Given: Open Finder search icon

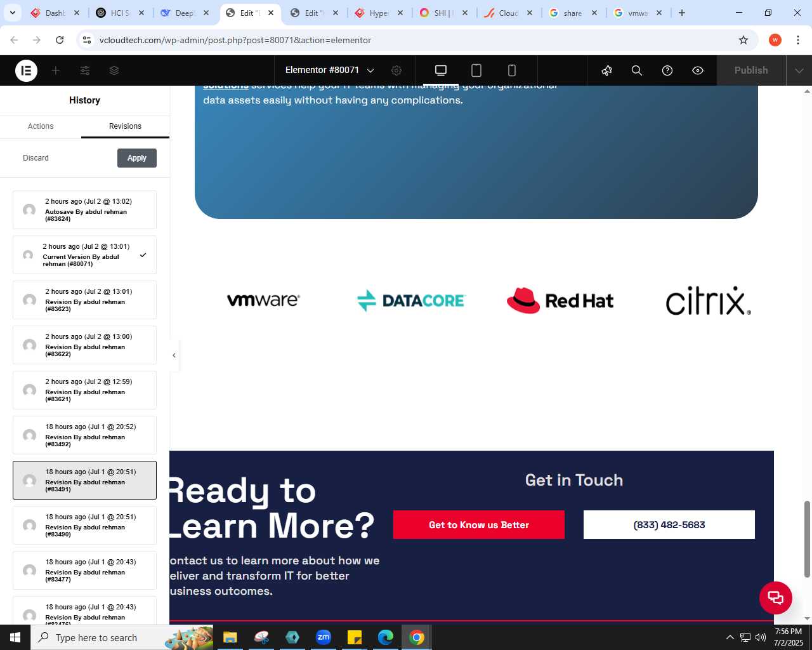Looking at the screenshot, I should tap(637, 70).
